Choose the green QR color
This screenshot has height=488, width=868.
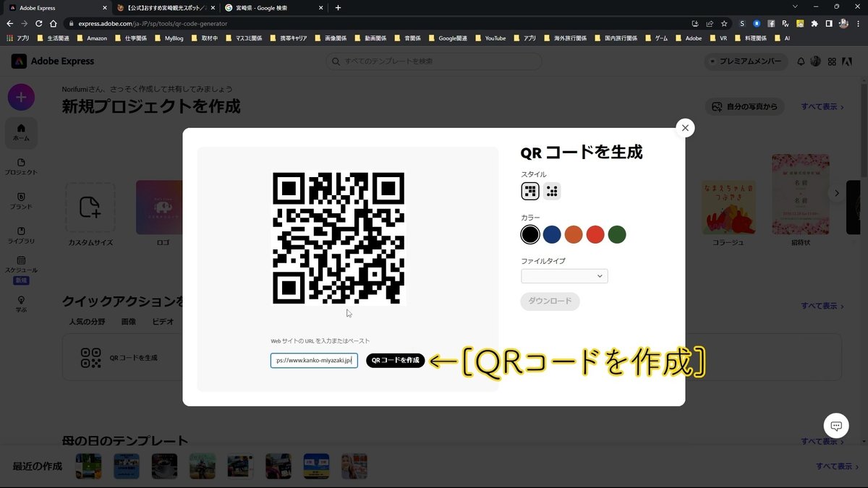click(617, 234)
